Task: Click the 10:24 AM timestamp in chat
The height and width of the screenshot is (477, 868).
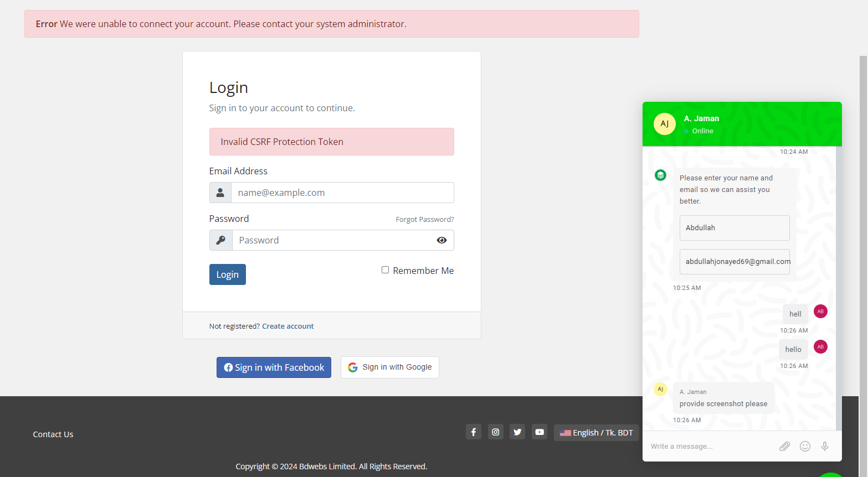Action: 794,152
